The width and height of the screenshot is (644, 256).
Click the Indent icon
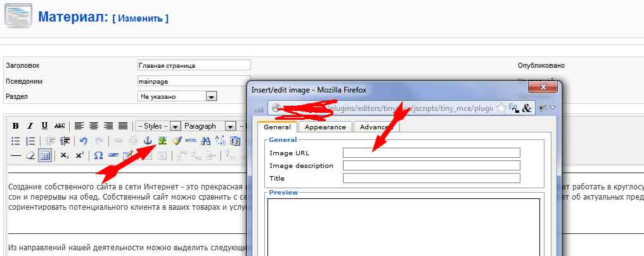coord(65,141)
